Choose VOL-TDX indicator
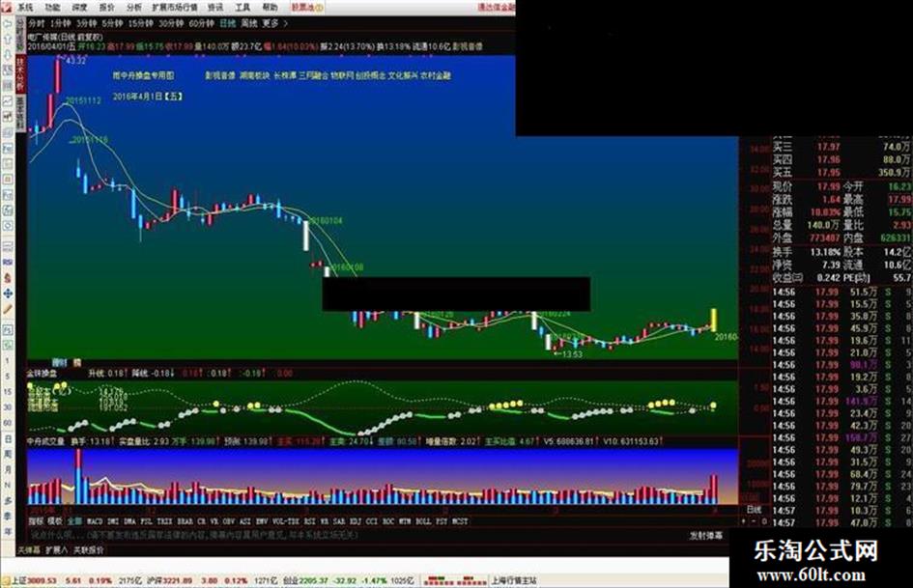 pos(286,521)
